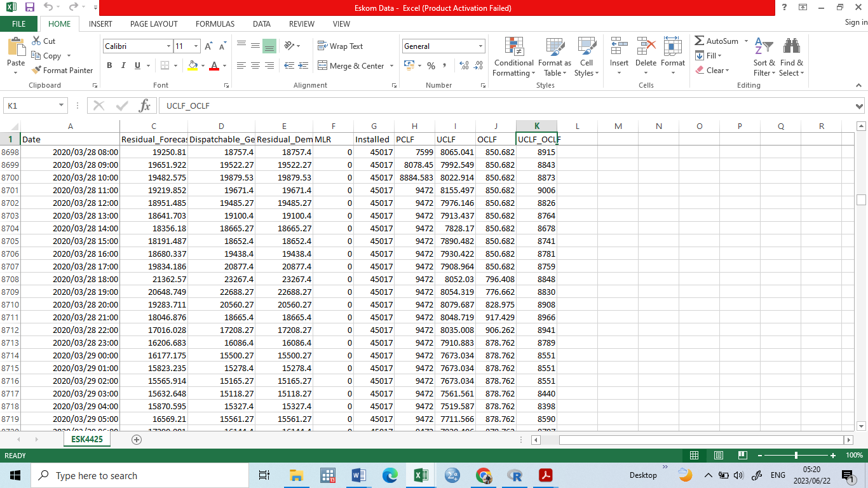Switch to the REVIEW tab

click(302, 24)
